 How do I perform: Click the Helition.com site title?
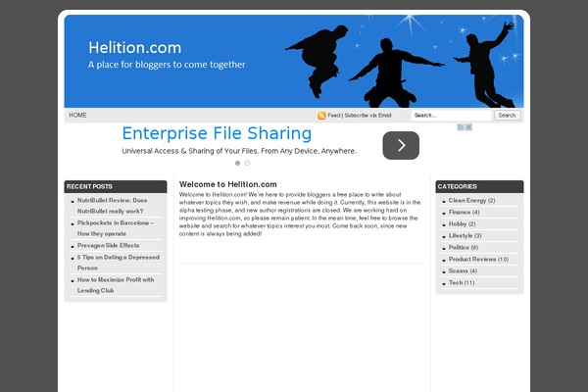pos(135,48)
